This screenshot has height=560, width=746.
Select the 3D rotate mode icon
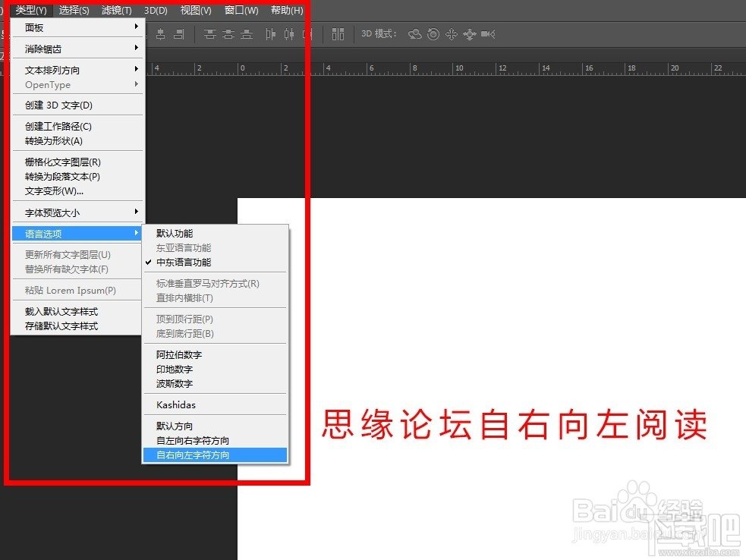415,34
